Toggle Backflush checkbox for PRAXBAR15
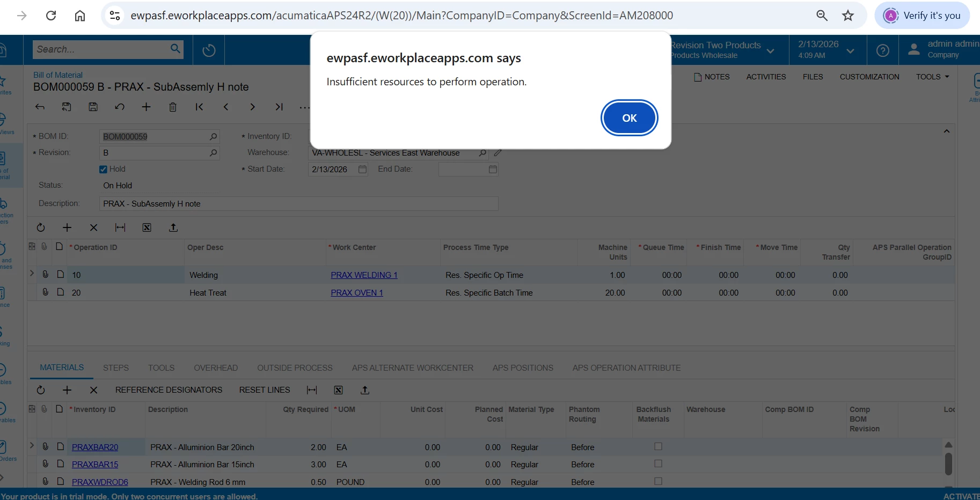Screen dimensions: 980x500 click(658, 464)
